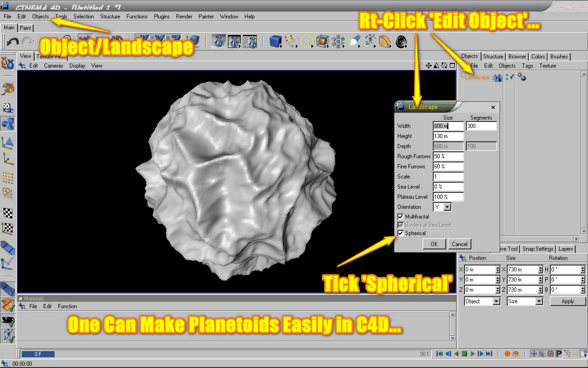This screenshot has height=368, width=588.
Task: Select the Landscape object in Objects manager
Action: pyautogui.click(x=477, y=77)
